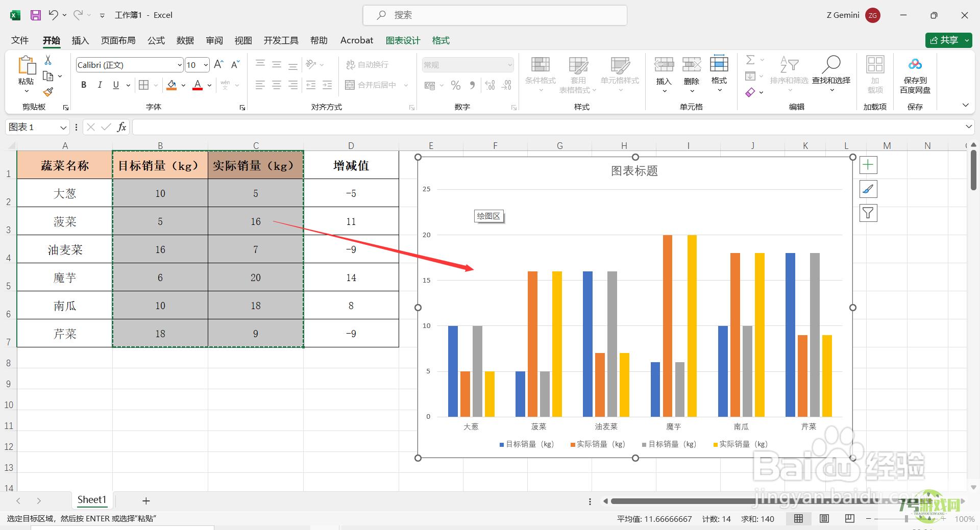Click the Clear eraser icon

pos(750,92)
